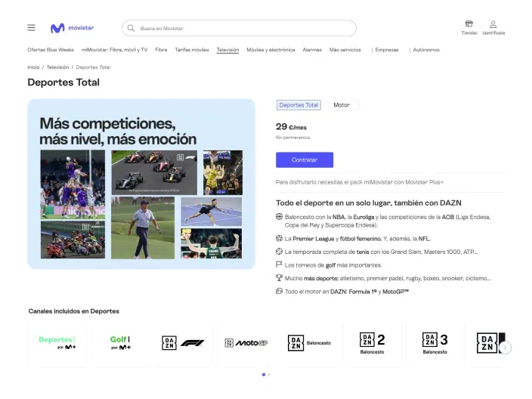
Task: Click the Contratar button
Action: click(305, 159)
